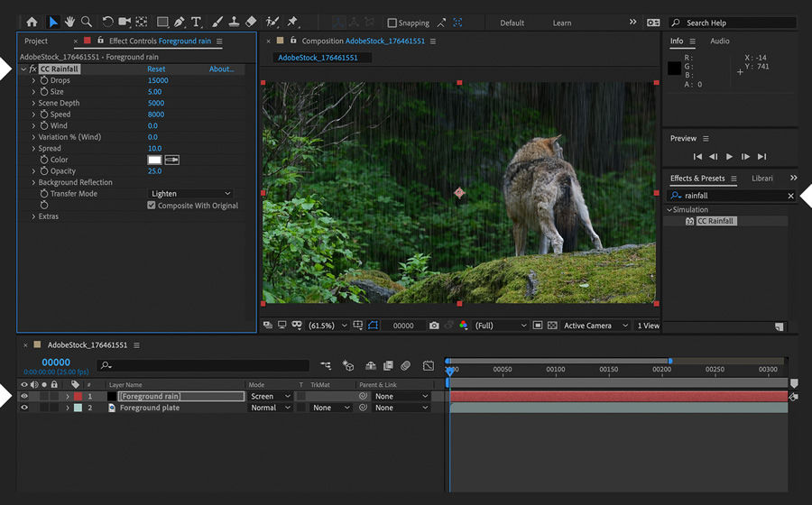812x505 pixels.
Task: Expand the Extras property group
Action: click(x=33, y=216)
